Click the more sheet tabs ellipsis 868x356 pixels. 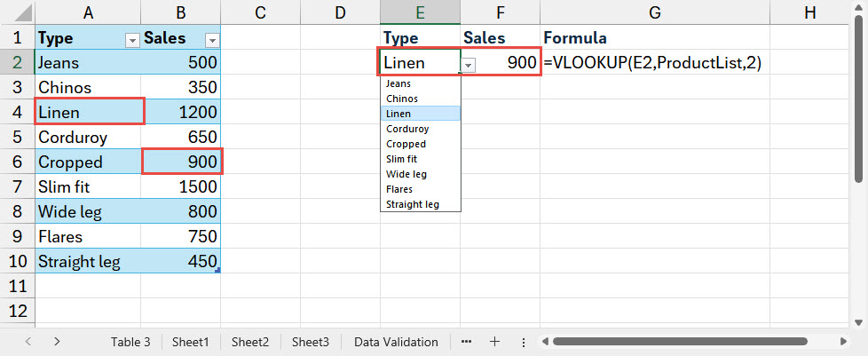(x=467, y=342)
